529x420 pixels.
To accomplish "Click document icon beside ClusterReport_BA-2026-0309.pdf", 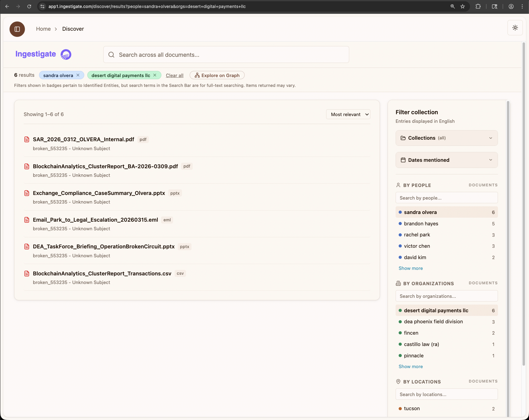I will [27, 166].
